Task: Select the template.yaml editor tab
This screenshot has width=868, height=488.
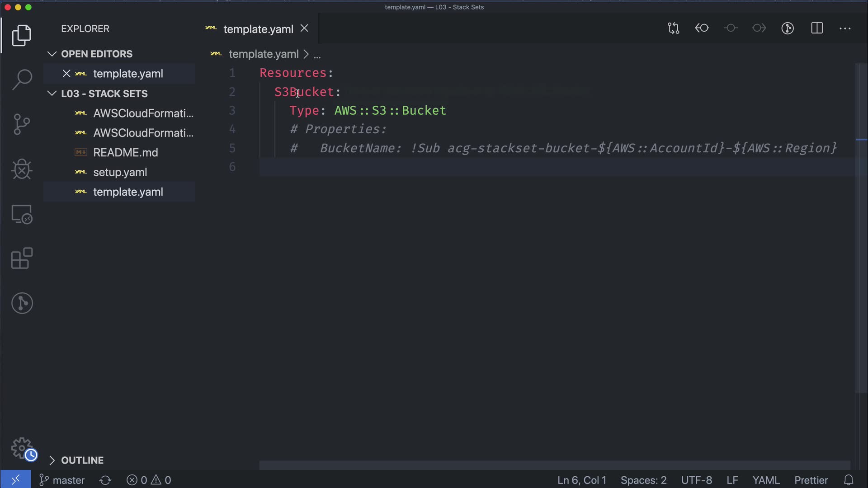Action: pyautogui.click(x=258, y=29)
